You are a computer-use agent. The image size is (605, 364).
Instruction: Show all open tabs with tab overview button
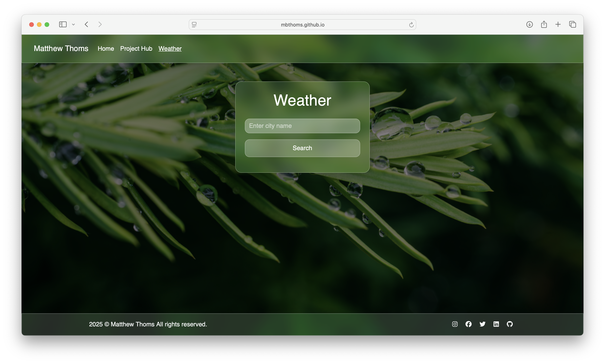tap(573, 24)
